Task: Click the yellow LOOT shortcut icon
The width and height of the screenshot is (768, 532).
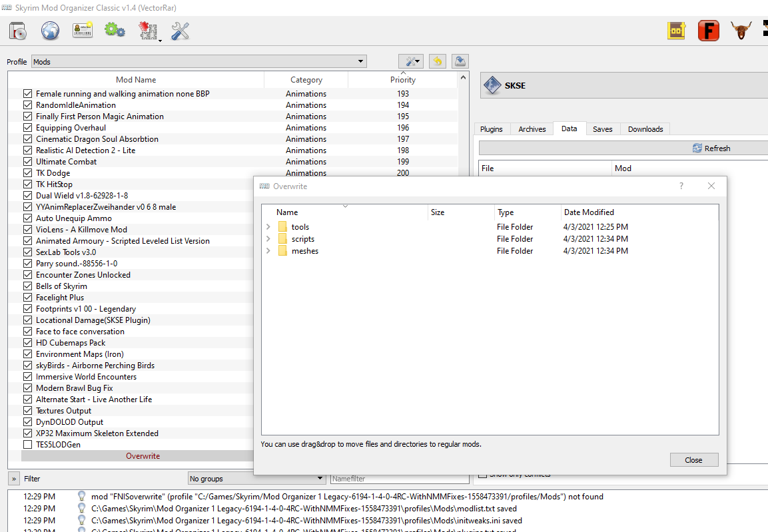Action: (676, 31)
